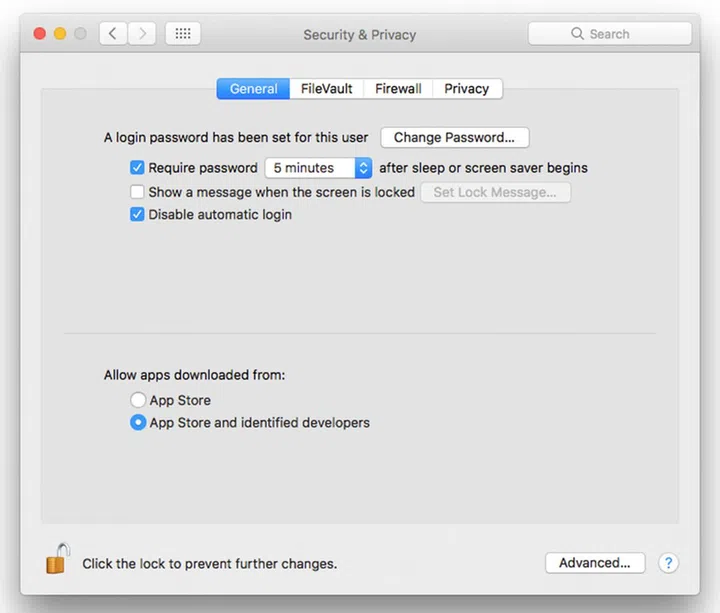This screenshot has width=720, height=613.
Task: Toggle Disable automatic login checkbox
Action: point(137,214)
